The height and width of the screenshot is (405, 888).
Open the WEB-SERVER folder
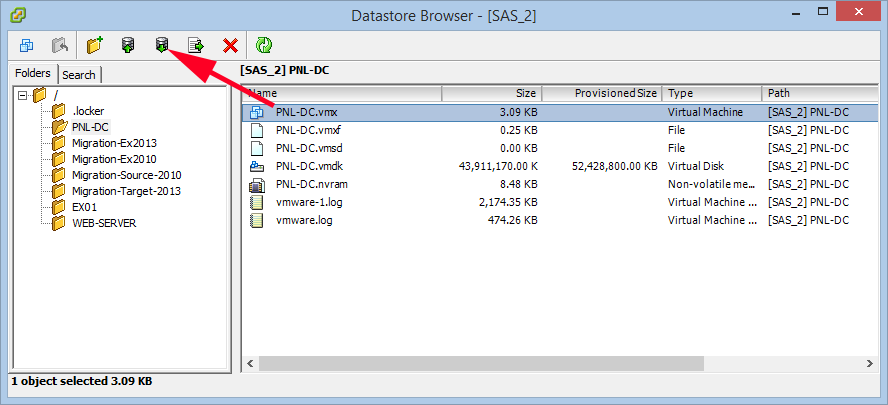(104, 223)
